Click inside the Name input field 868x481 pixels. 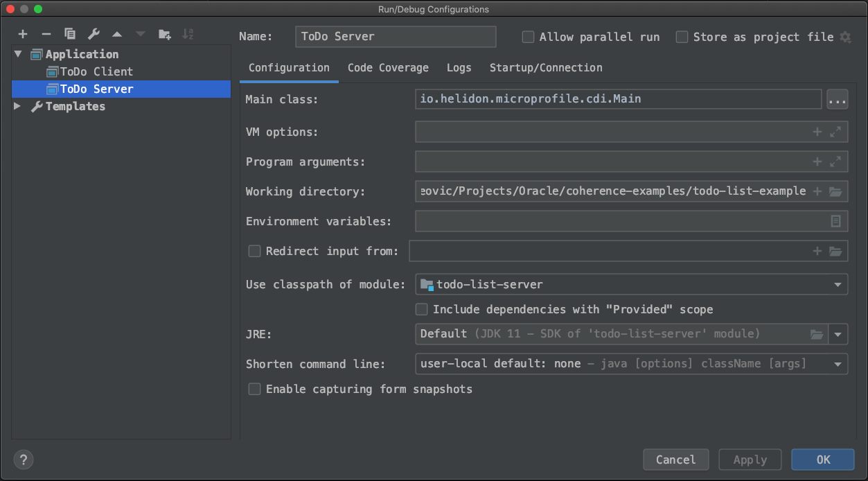(395, 36)
